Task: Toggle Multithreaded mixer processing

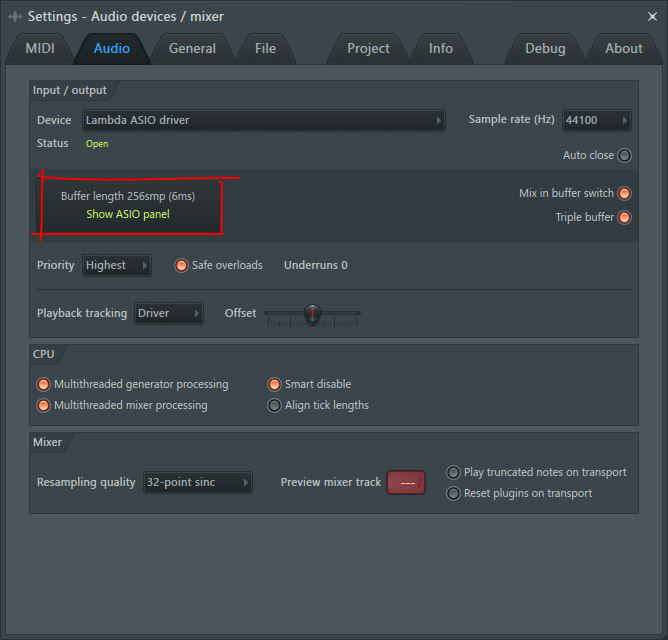Action: point(43,405)
